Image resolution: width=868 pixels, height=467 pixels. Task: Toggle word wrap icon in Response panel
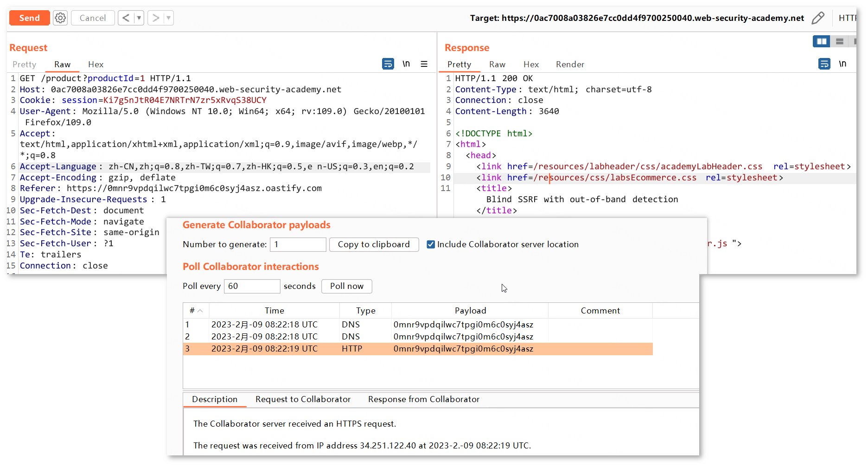tap(824, 64)
